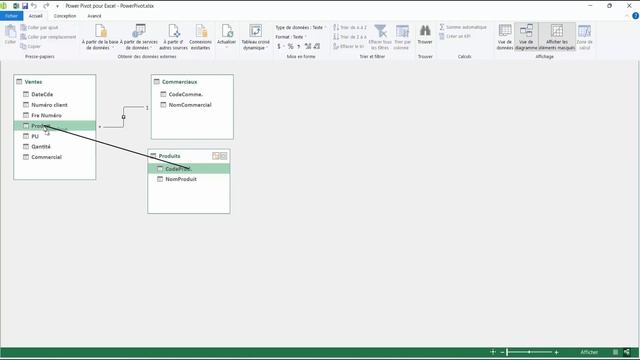Toggle the Zone de calcul
This screenshot has width=640, height=360.
[x=584, y=37]
